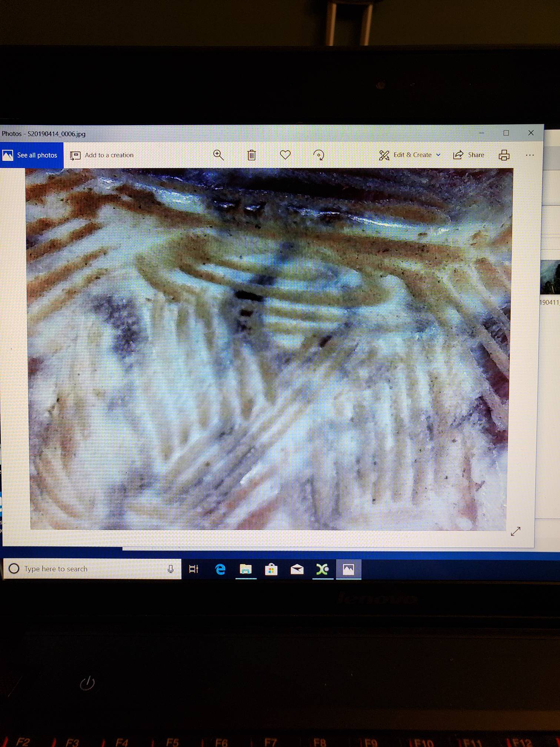
Task: Delete the photo with trash icon
Action: pyautogui.click(x=251, y=155)
